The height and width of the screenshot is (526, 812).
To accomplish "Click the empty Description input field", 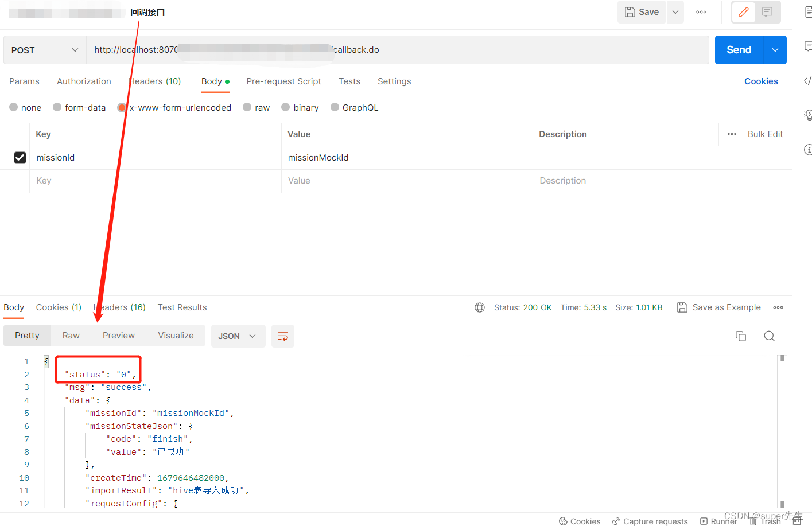I will pyautogui.click(x=662, y=181).
